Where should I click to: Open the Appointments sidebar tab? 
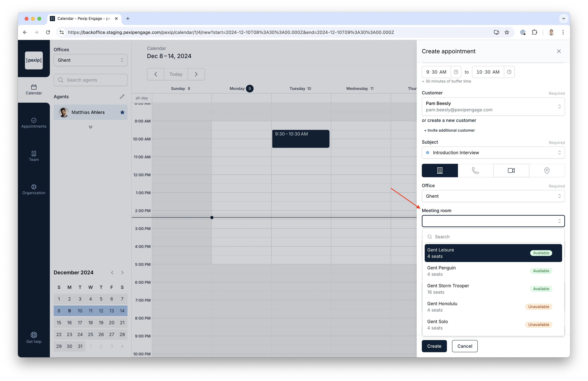click(x=34, y=123)
